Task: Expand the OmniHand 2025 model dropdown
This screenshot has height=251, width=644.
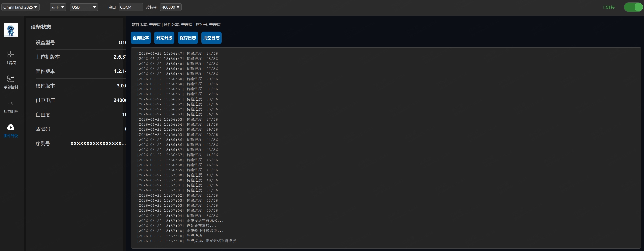Action: point(20,7)
